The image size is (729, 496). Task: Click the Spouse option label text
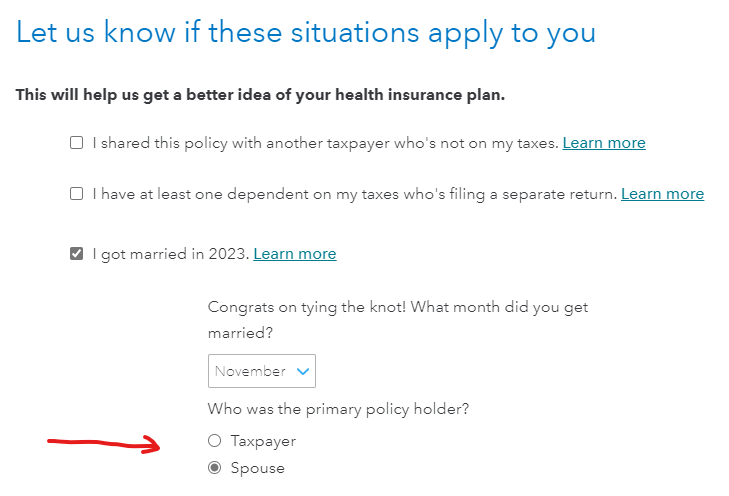258,468
